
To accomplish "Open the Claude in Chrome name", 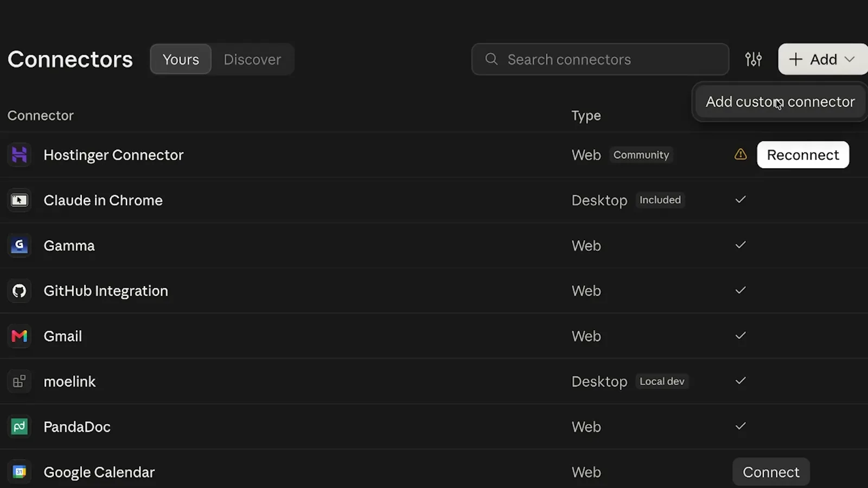I will [x=103, y=200].
